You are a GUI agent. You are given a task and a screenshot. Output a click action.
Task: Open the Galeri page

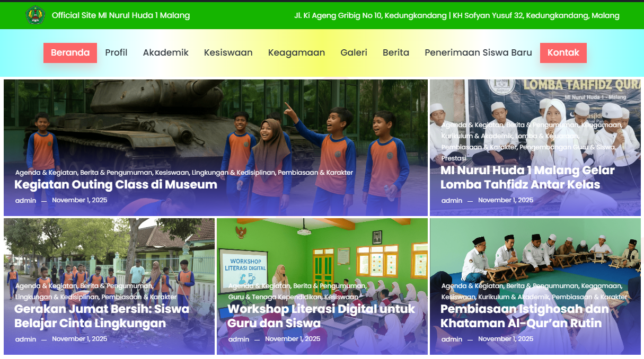(x=354, y=52)
